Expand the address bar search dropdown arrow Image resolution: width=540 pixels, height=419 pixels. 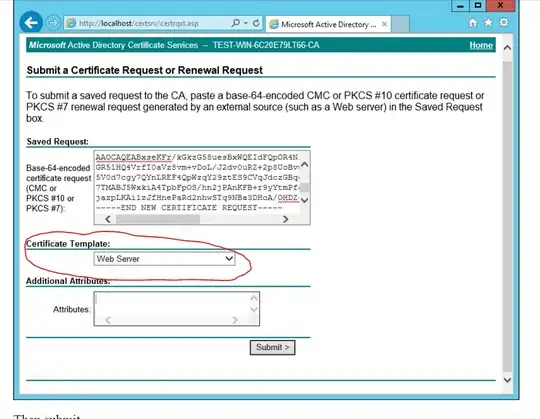[246, 23]
